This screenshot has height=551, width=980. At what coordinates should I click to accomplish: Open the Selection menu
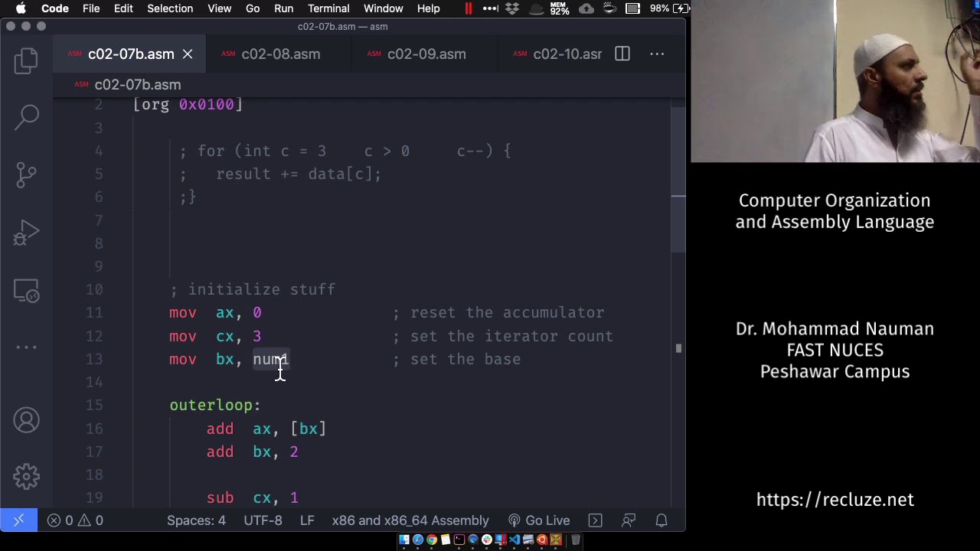click(x=170, y=8)
